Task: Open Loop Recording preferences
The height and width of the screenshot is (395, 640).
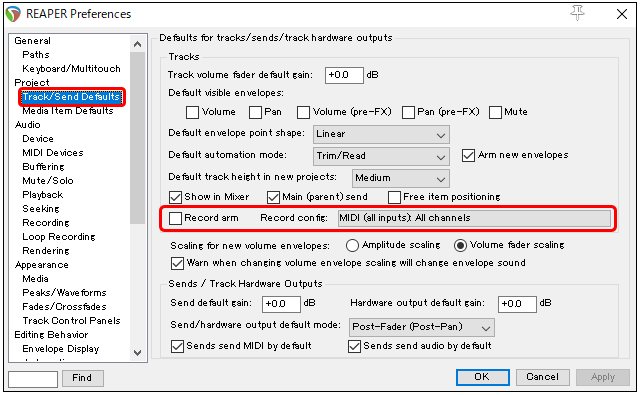Action: pos(59,237)
